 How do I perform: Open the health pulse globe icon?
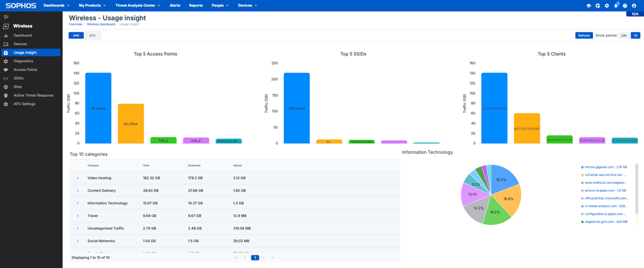click(597, 6)
